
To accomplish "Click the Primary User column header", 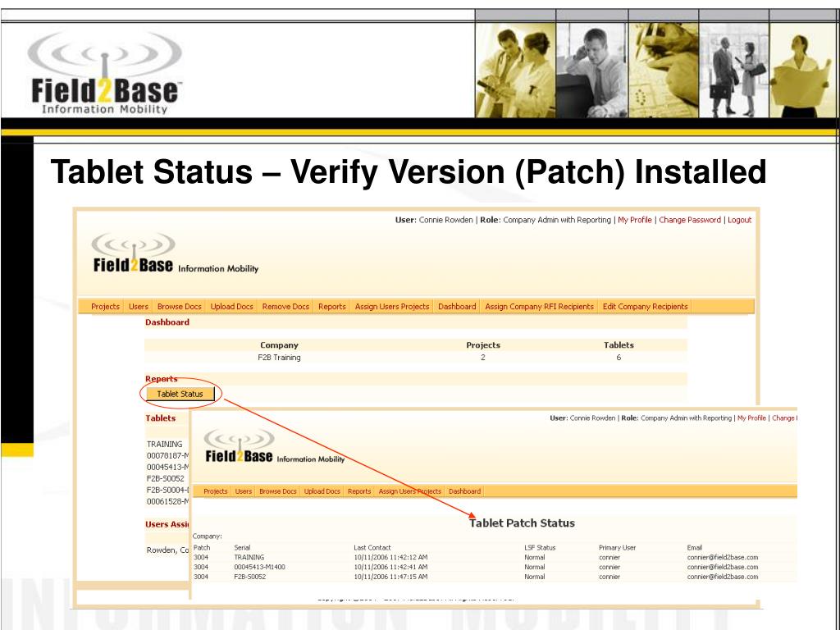I will (x=617, y=547).
